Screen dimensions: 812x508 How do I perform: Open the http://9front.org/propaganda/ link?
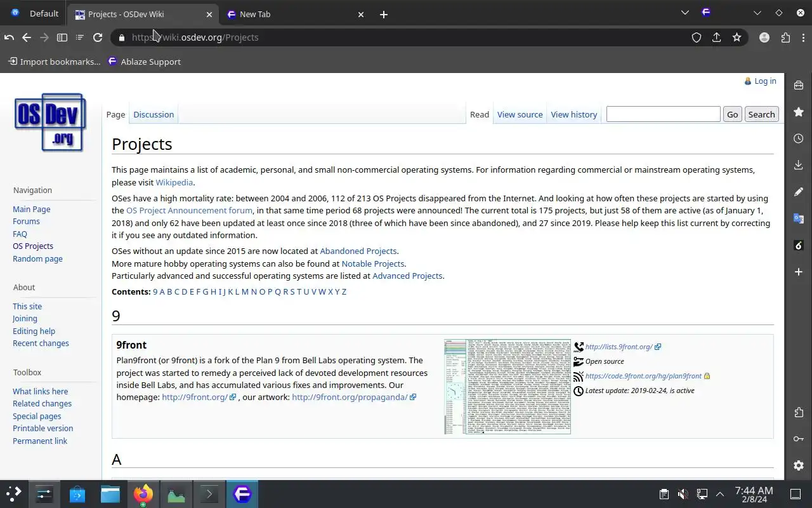[350, 397]
